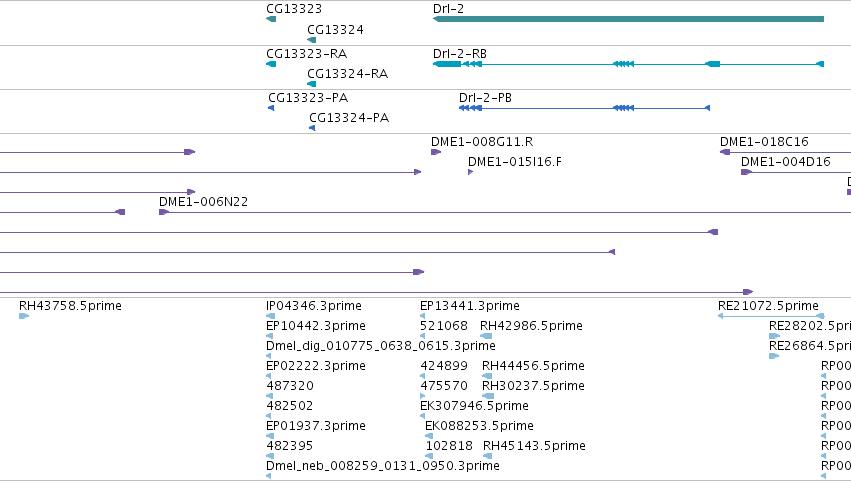Viewport: 851px width, 481px height.
Task: Select the RE26864.5prime EST label
Action: pyautogui.click(x=810, y=346)
